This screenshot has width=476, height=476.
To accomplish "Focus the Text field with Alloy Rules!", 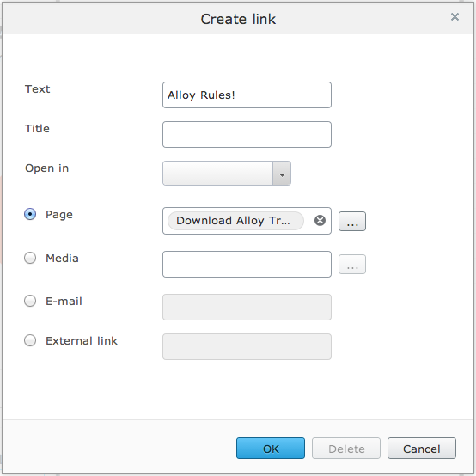I will coord(247,95).
